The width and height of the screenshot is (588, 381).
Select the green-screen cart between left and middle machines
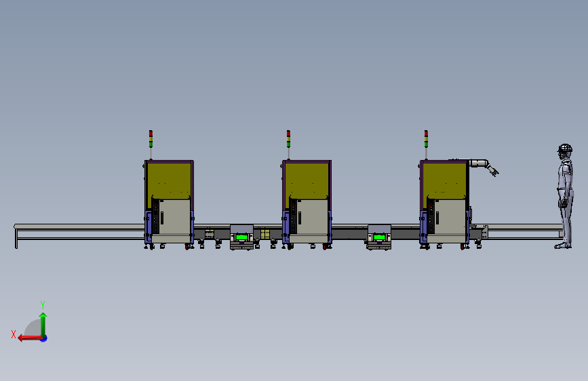click(241, 237)
